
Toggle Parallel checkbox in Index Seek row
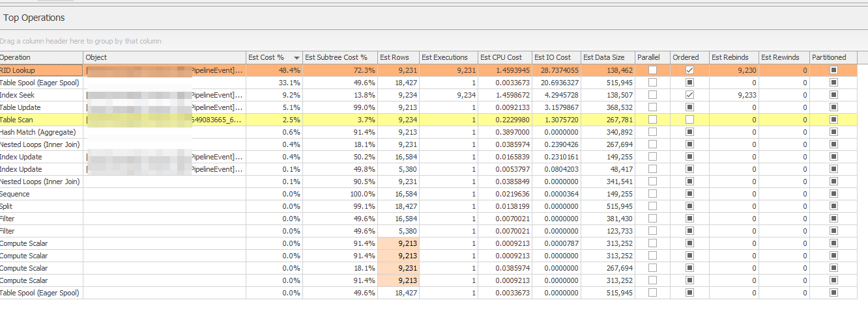652,95
